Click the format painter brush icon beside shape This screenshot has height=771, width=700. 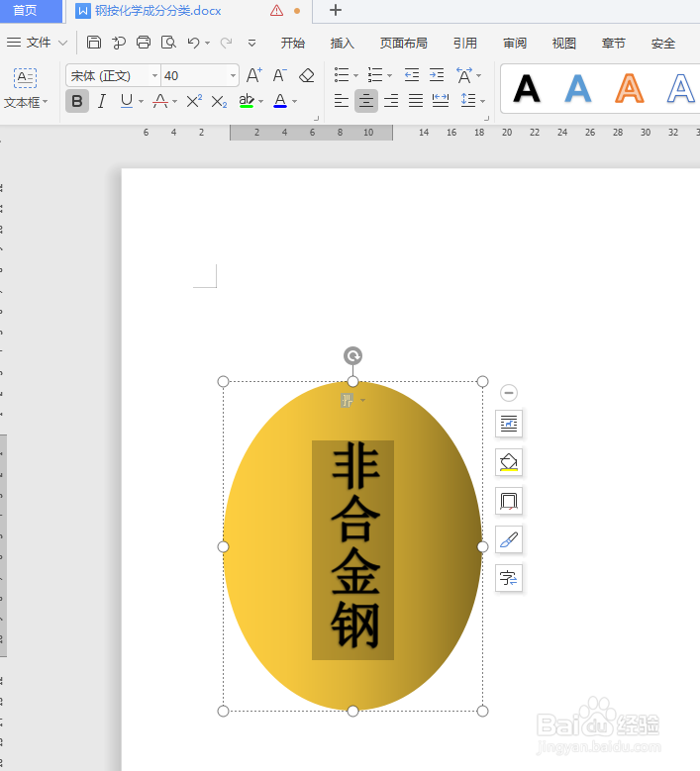[509, 539]
